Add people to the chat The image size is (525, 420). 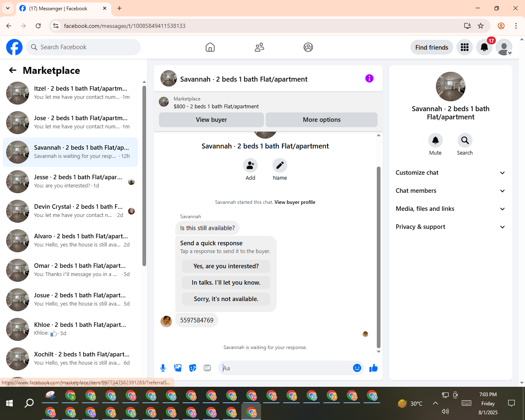pos(250,165)
